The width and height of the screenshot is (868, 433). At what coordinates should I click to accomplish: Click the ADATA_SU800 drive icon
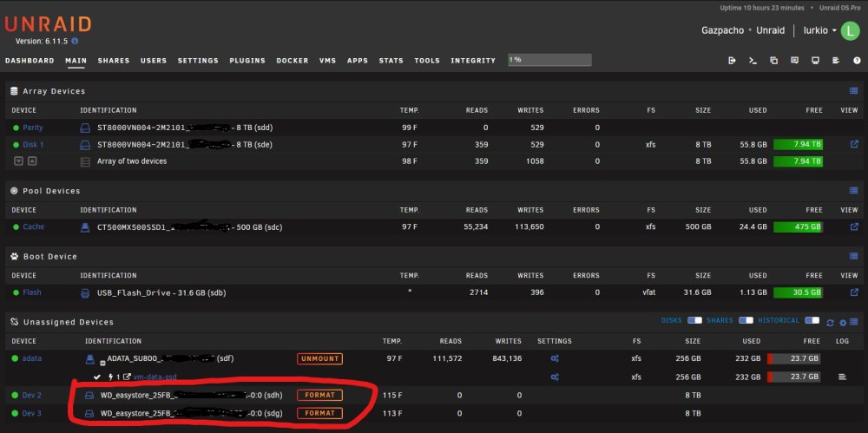pos(89,358)
